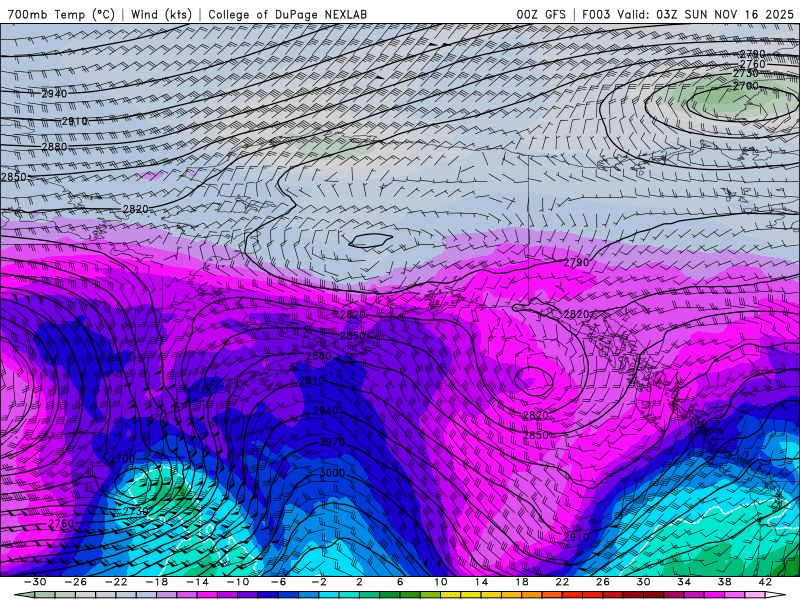Select the 2 on the temperature scale
Image resolution: width=800 pixels, height=600 pixels.
click(359, 582)
